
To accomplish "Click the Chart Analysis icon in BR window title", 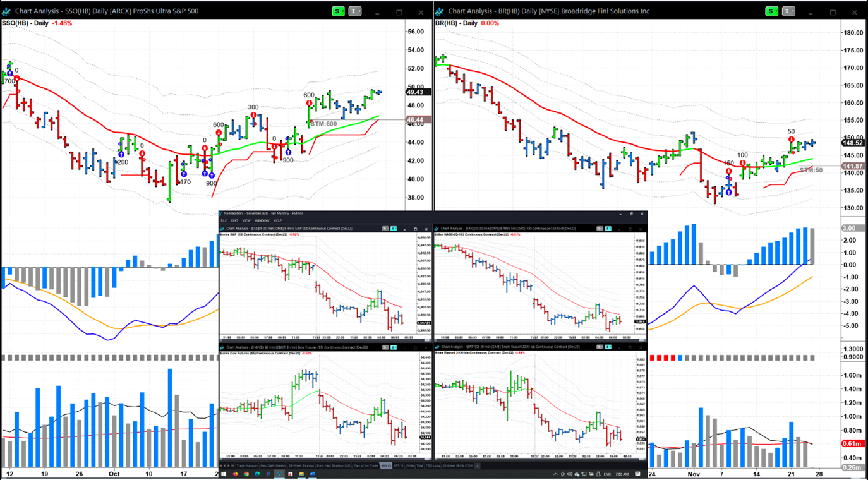I will click(440, 11).
